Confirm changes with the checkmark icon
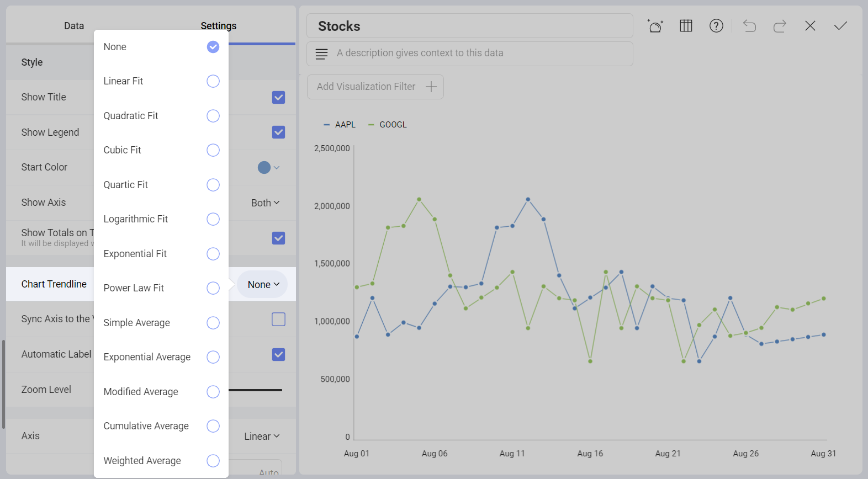This screenshot has height=479, width=868. [840, 26]
